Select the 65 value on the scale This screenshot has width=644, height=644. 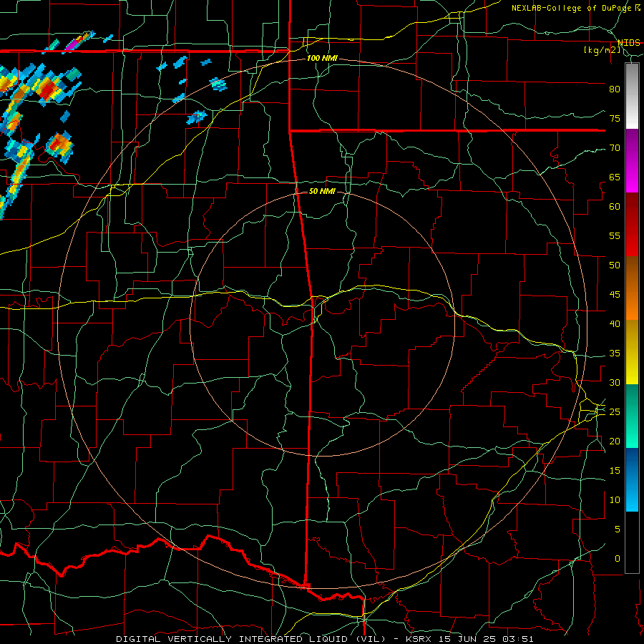pyautogui.click(x=615, y=177)
